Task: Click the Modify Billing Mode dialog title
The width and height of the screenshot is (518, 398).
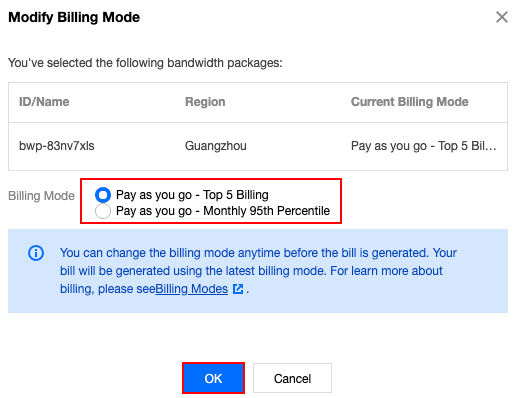Action: tap(74, 17)
